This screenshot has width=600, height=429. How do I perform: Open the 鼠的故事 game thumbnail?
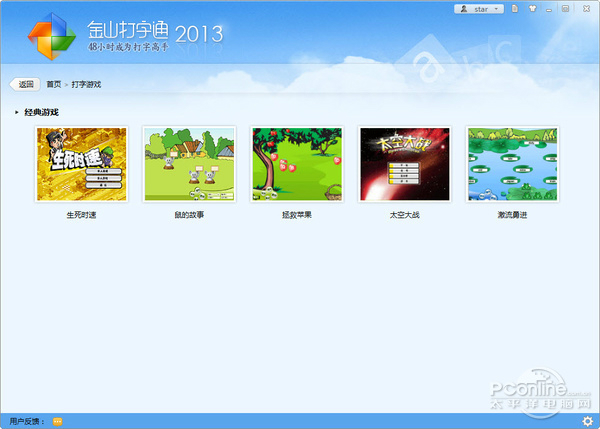click(189, 164)
